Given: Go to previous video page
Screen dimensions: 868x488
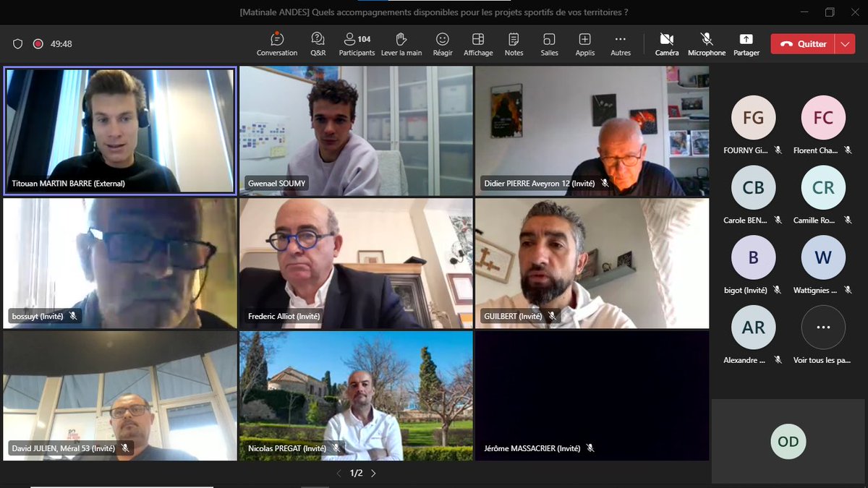Looking at the screenshot, I should click(x=340, y=474).
